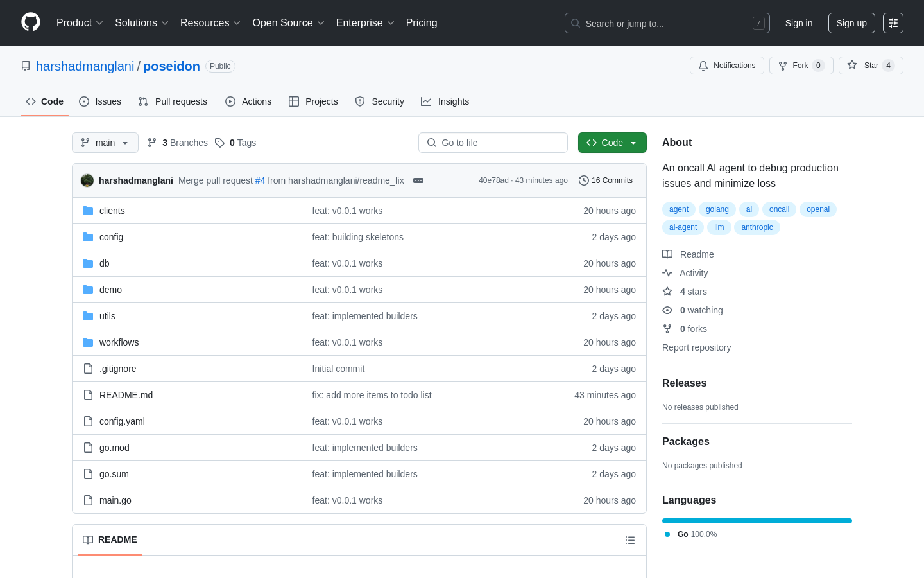Screen dimensions: 924x578
Task: Focus the Go to file input
Action: [493, 143]
